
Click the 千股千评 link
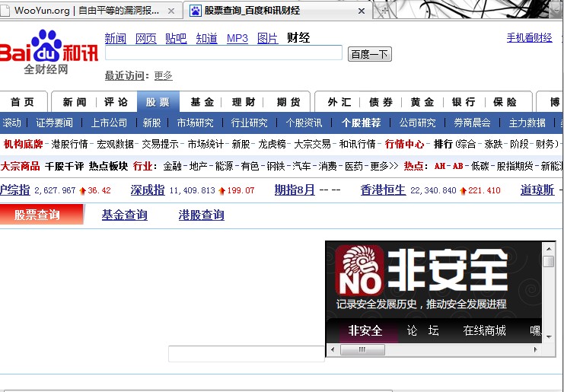[x=65, y=166]
